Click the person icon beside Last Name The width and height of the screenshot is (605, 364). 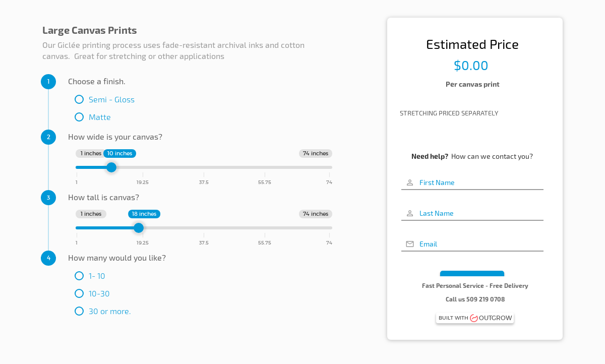pos(410,213)
